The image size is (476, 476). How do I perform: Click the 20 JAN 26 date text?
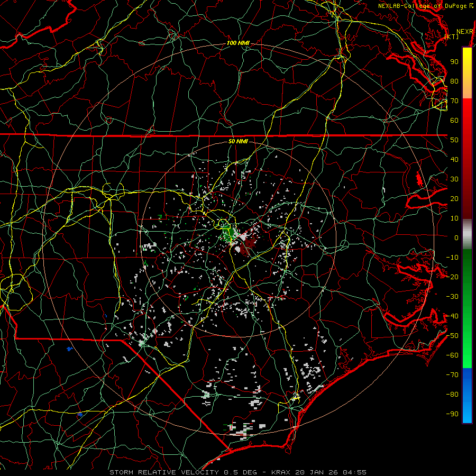point(316,472)
